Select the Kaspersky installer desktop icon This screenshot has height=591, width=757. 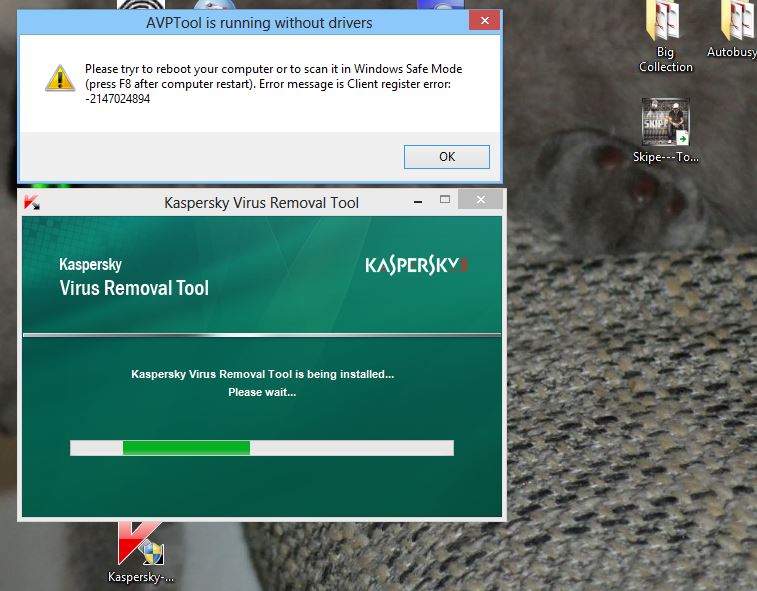(140, 553)
